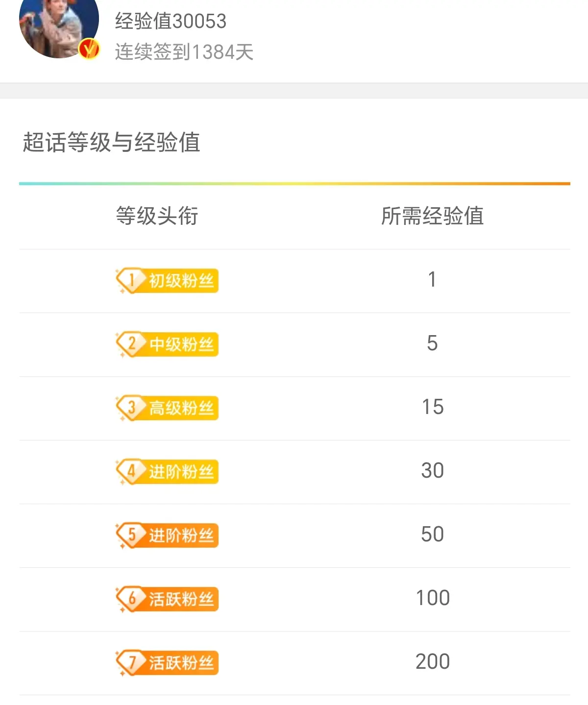
Task: Tap the level 6 活跃粉丝 badge
Action: (x=167, y=599)
